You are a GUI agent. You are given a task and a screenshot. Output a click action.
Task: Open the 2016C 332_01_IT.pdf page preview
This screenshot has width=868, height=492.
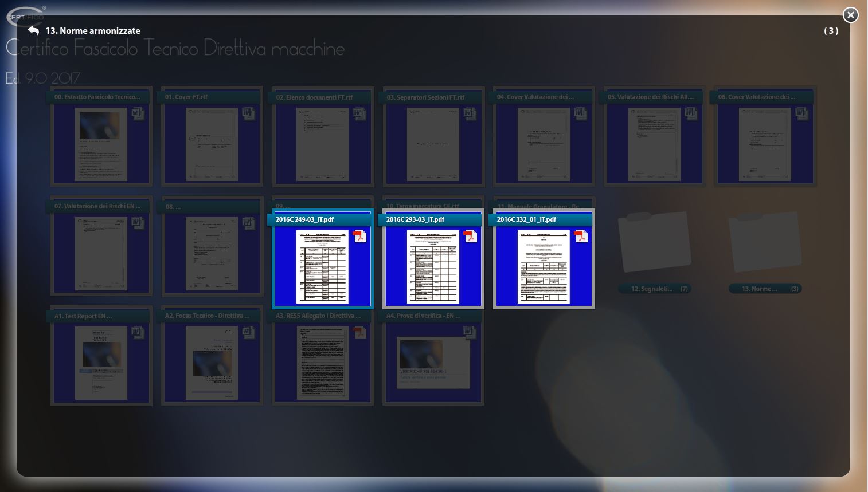tap(543, 266)
